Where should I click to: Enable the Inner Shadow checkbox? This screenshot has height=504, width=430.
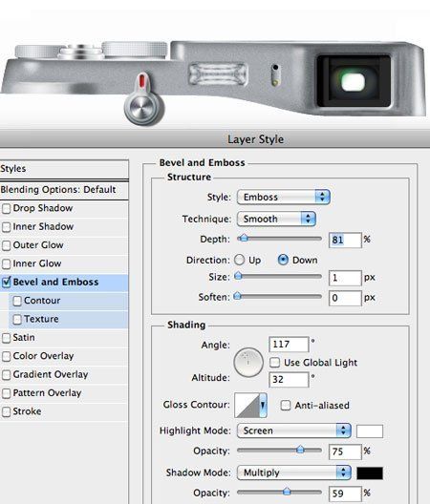point(6,227)
